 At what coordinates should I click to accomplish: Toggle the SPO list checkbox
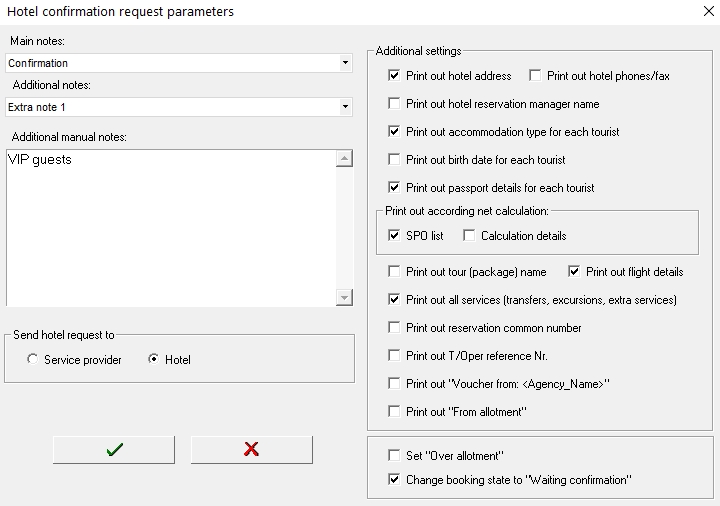(x=394, y=236)
